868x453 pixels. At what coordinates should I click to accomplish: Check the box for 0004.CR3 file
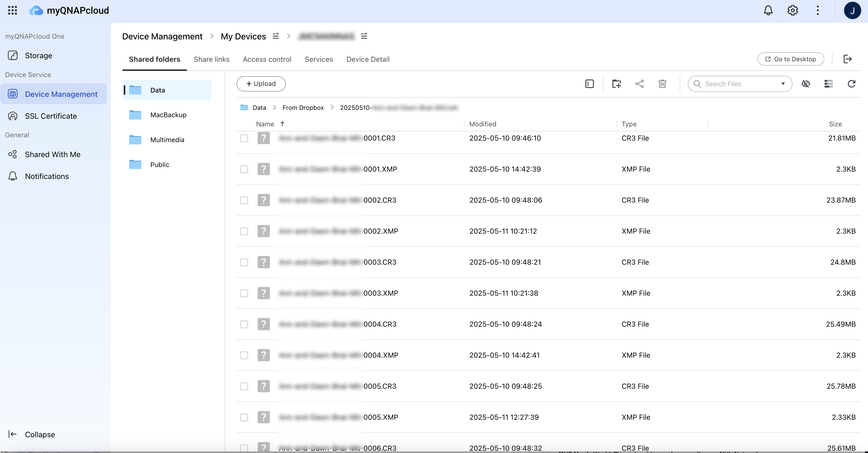click(244, 324)
